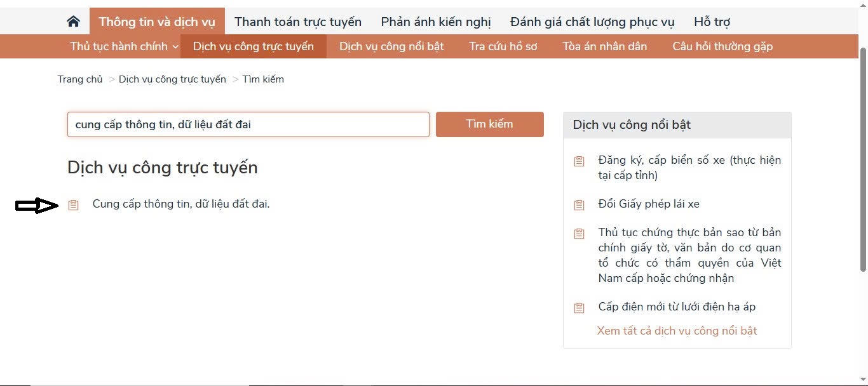Screen dimensions: 868x386
Task: Click clipboard icon next to Cấp điện mới
Action: 579,307
